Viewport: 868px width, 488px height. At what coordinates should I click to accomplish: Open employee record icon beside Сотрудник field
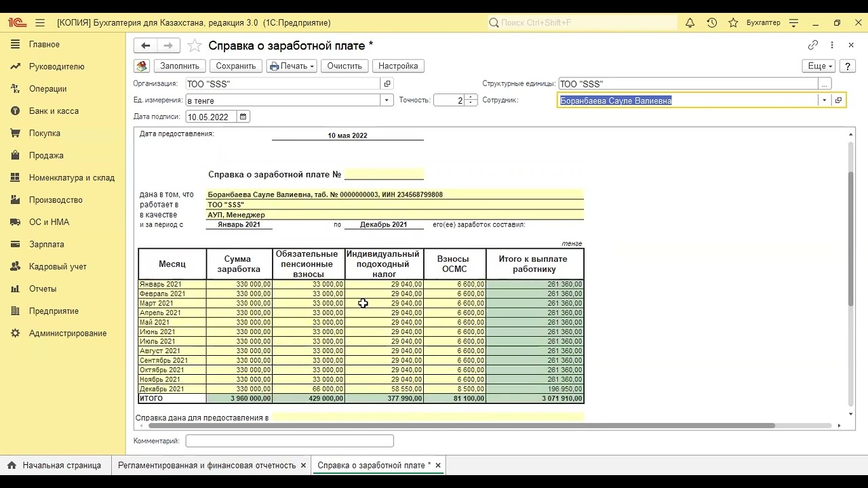[838, 100]
